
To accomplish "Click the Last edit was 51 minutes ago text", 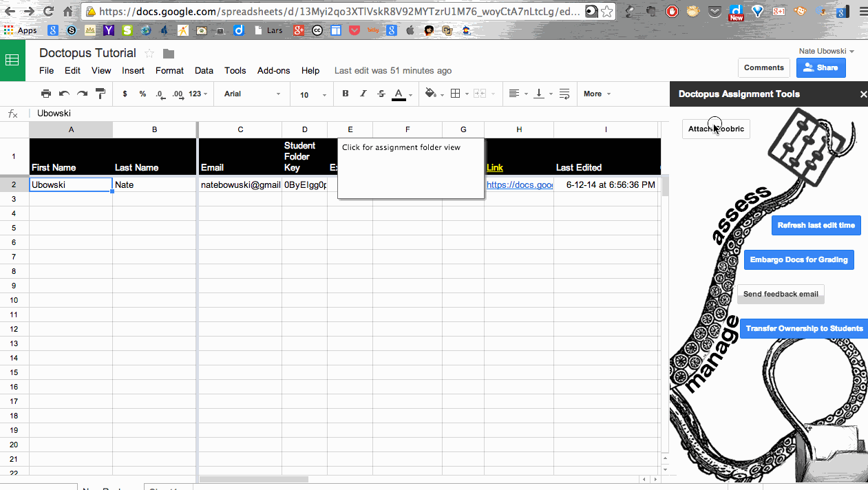I will coord(393,70).
